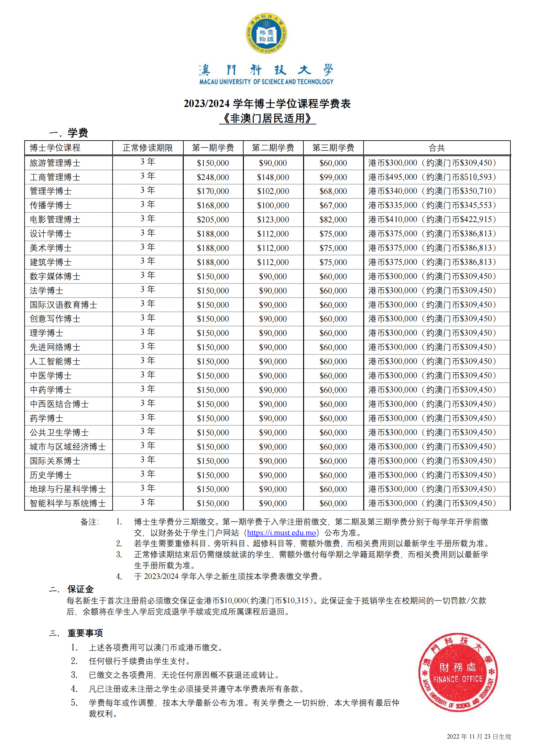The image size is (535, 756).
Task: Open the https://i.must.edu.mo link
Action: 281,532
